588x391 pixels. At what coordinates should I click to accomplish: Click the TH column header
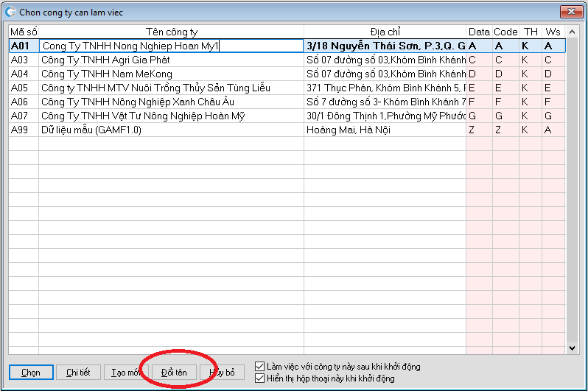(531, 32)
